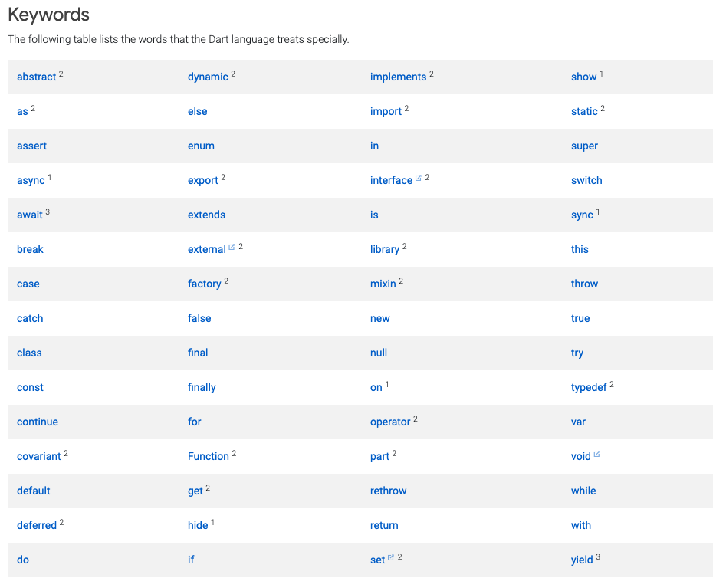
Task: Click the external-link icon next to interface
Action: 419,179
